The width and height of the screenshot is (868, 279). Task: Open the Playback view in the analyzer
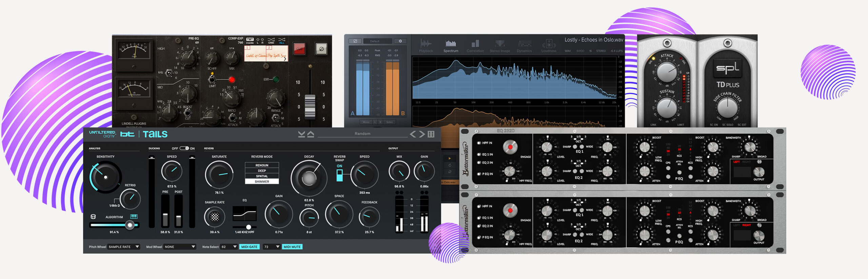426,46
